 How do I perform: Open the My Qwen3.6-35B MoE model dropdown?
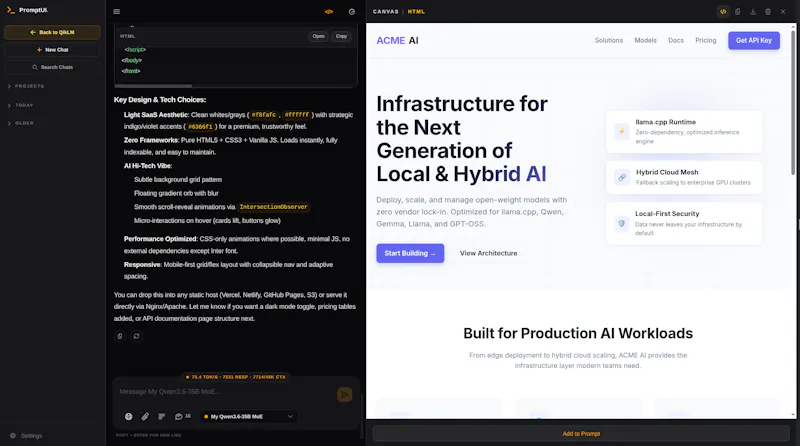click(x=248, y=416)
